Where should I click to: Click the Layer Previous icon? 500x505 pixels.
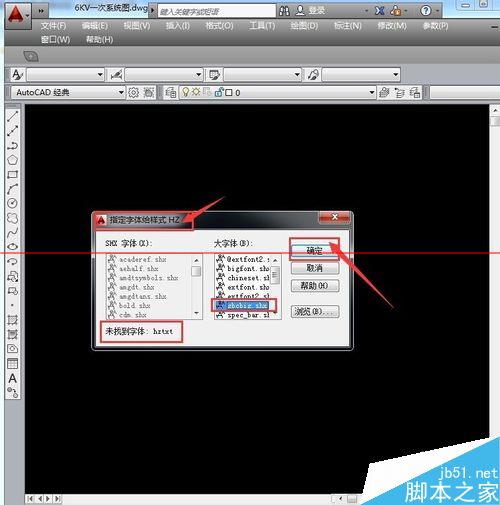click(x=399, y=92)
